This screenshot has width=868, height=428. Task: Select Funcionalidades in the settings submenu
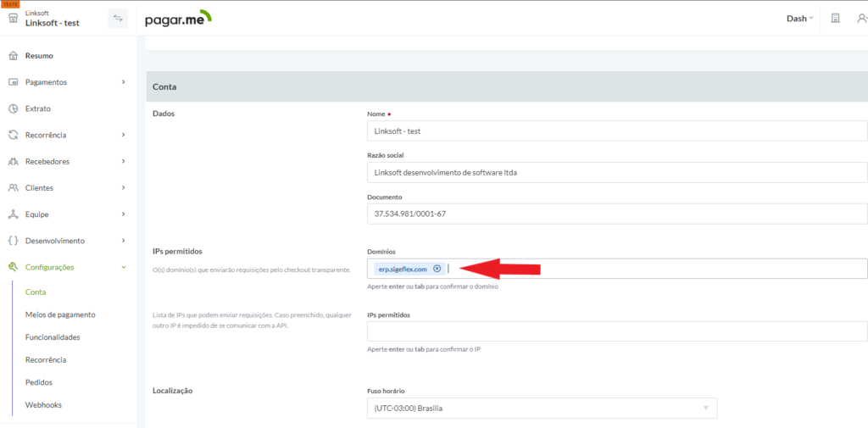point(53,337)
